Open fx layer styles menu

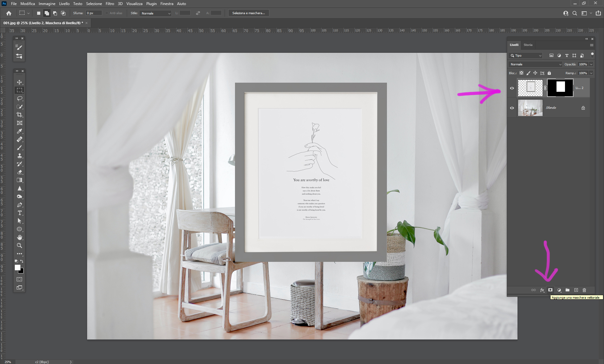point(542,290)
